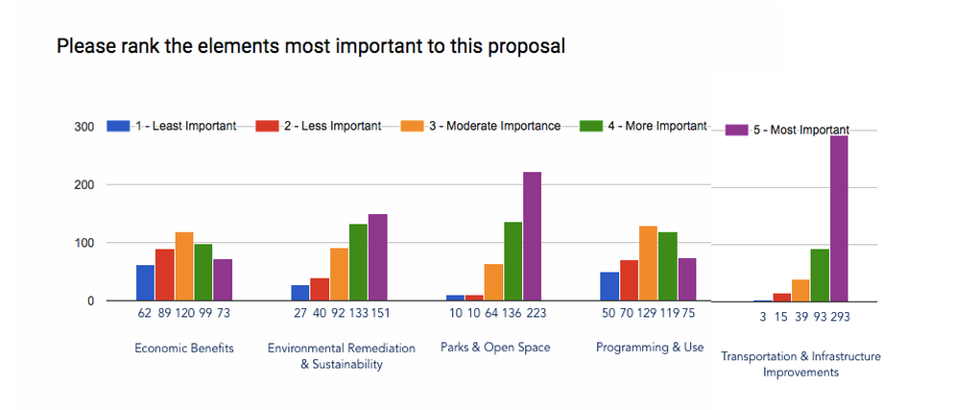
Task: Click the 'Economic Benefits' category label
Action: (183, 349)
